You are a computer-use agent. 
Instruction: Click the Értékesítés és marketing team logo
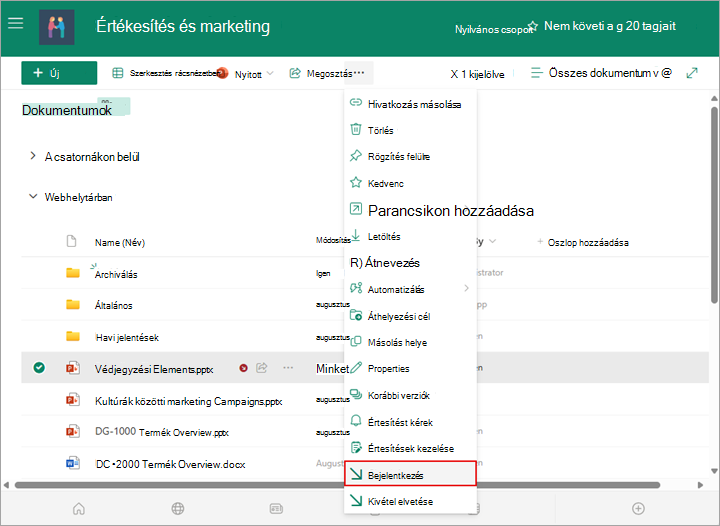pyautogui.click(x=56, y=28)
